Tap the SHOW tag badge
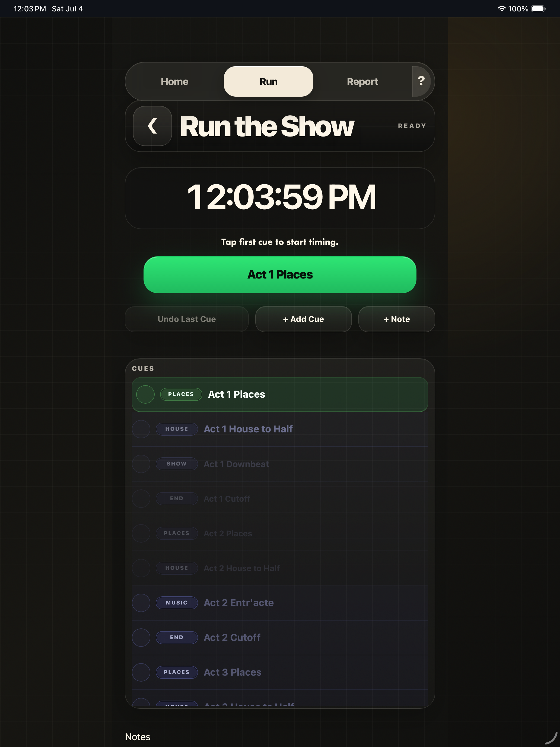Screen dimensions: 560x747 coord(177,464)
